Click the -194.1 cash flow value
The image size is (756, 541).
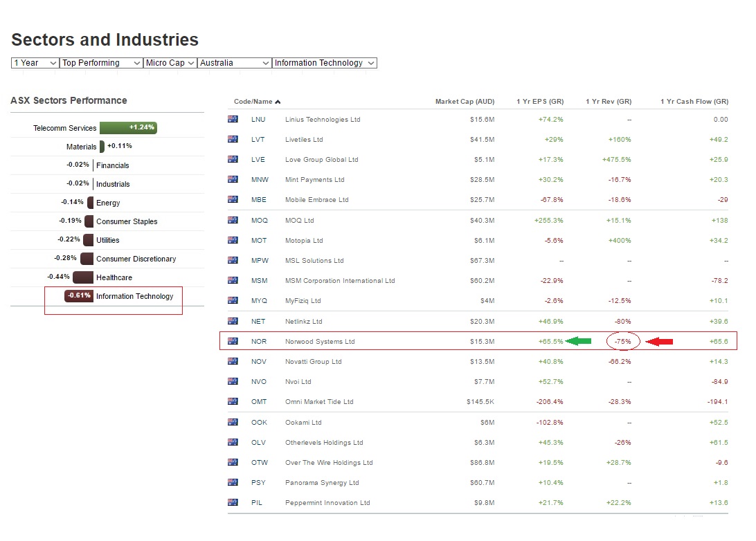(x=718, y=402)
